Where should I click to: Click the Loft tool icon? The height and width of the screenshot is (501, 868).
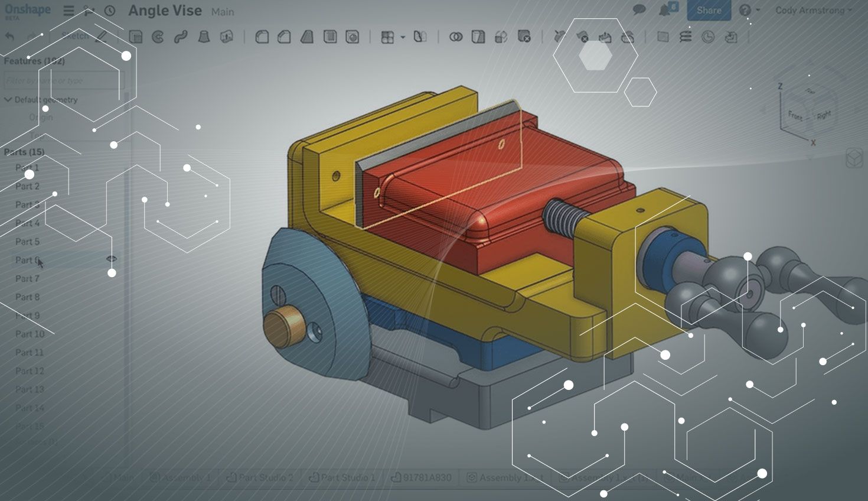204,37
